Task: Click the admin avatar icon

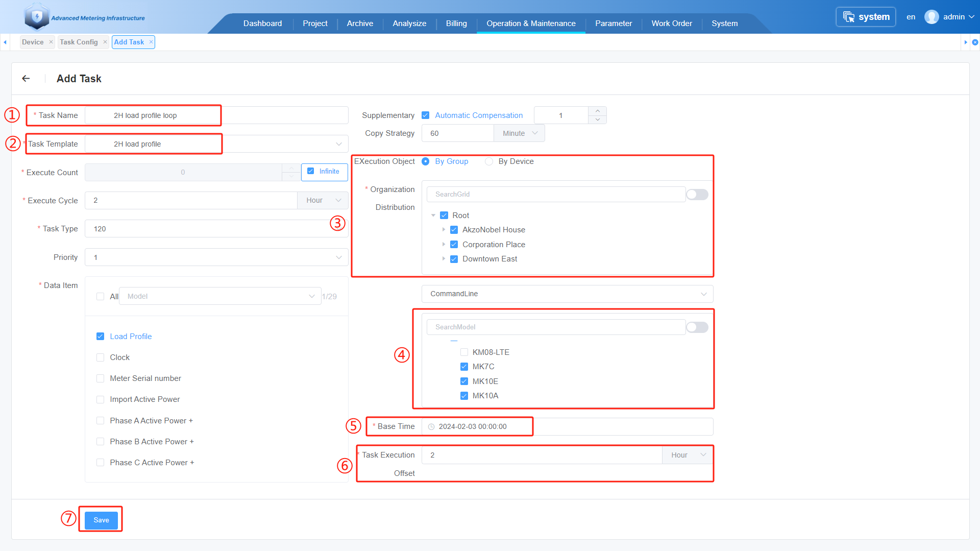Action: (932, 17)
